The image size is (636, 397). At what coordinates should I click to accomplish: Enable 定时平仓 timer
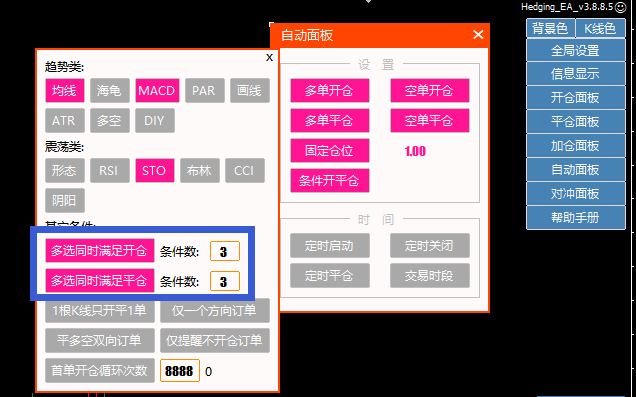330,276
